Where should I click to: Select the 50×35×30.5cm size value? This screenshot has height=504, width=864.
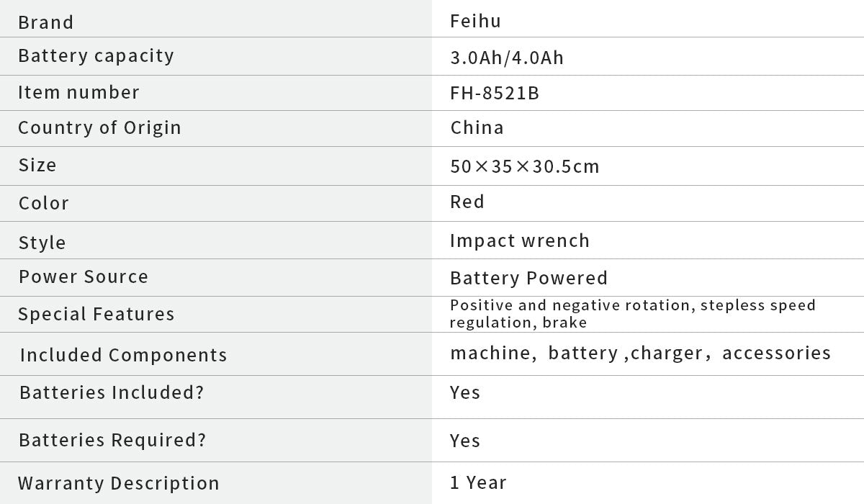coord(525,167)
